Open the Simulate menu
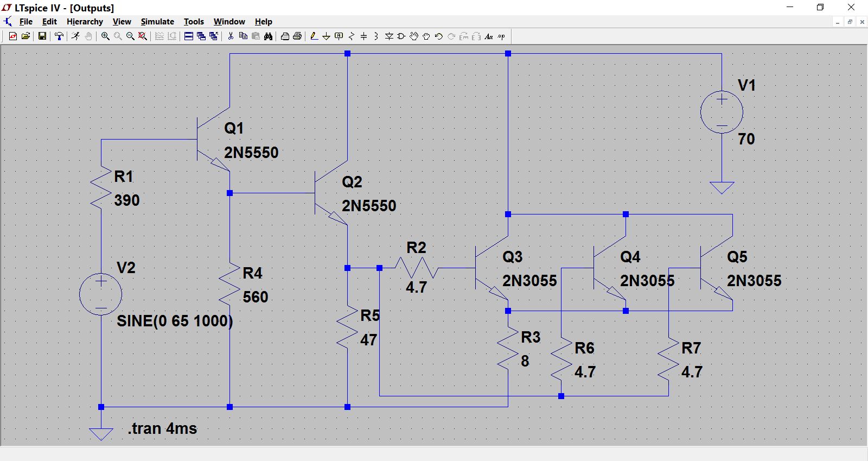Screen dimensions: 868x461 click(157, 22)
